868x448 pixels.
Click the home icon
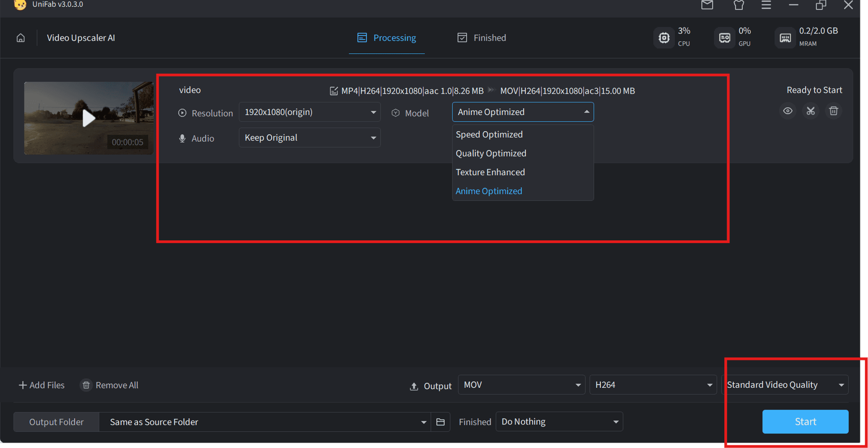21,38
